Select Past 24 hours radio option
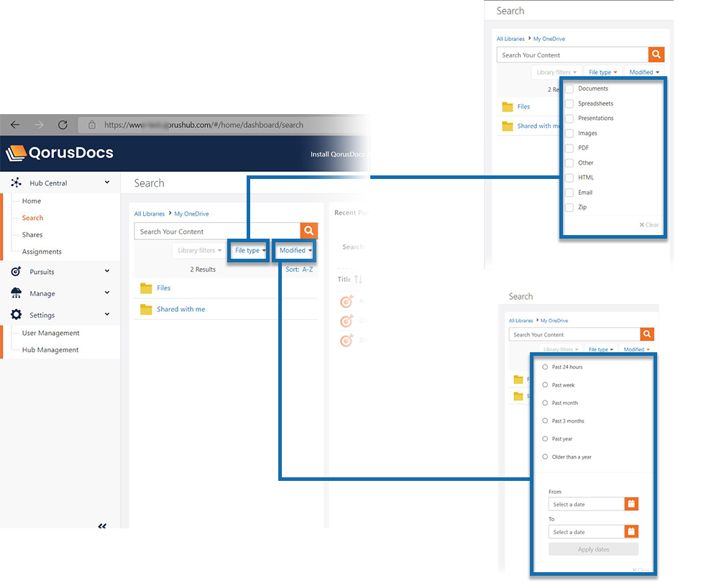This screenshot has height=588, width=719. coord(545,367)
